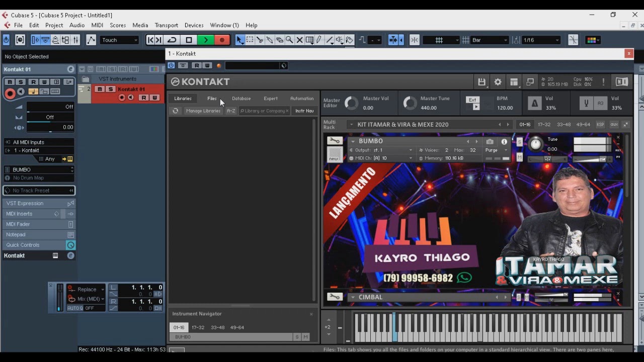644x362 pixels.
Task: Start playback with green play button
Action: pos(205,40)
